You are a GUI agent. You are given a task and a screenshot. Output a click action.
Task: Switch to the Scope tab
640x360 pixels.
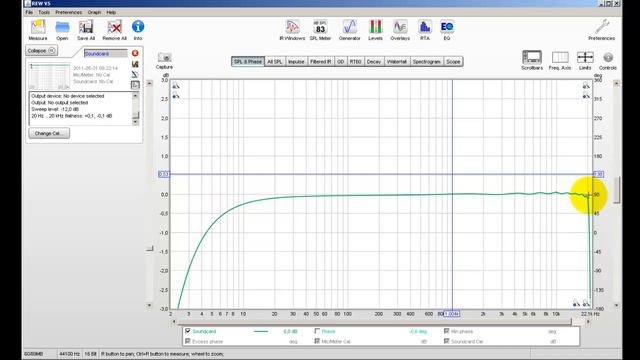tap(453, 62)
